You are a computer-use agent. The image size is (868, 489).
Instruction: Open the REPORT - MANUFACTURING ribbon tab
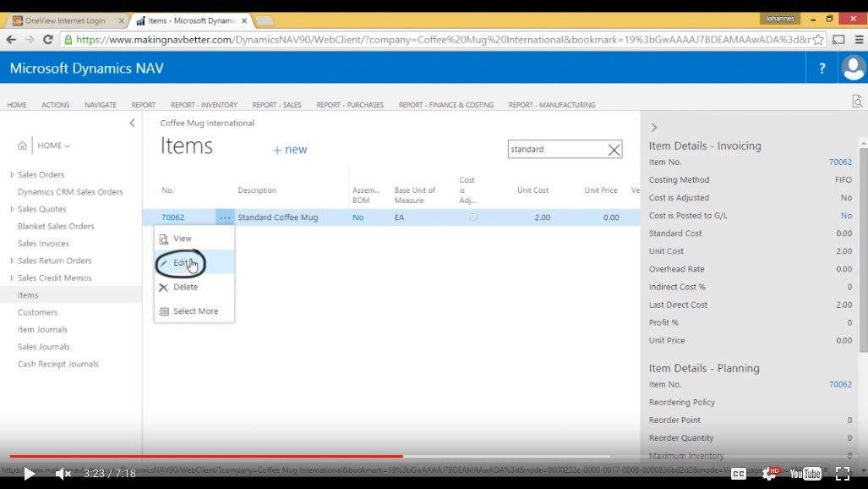point(552,105)
